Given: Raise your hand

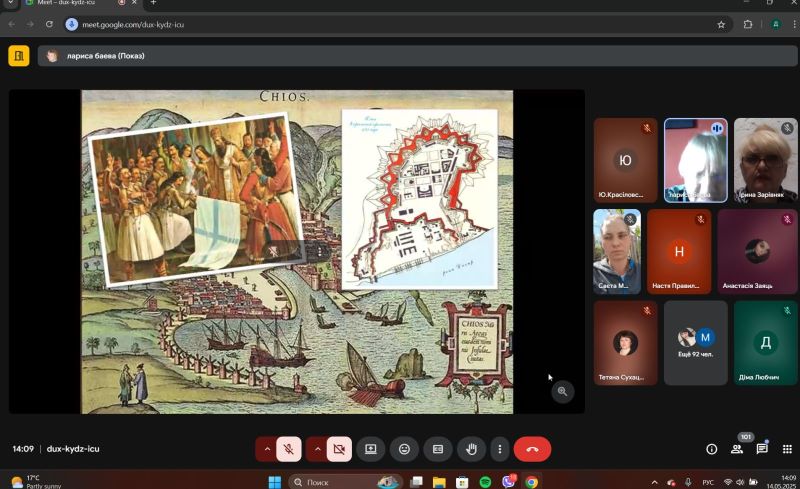Looking at the screenshot, I should coord(471,449).
